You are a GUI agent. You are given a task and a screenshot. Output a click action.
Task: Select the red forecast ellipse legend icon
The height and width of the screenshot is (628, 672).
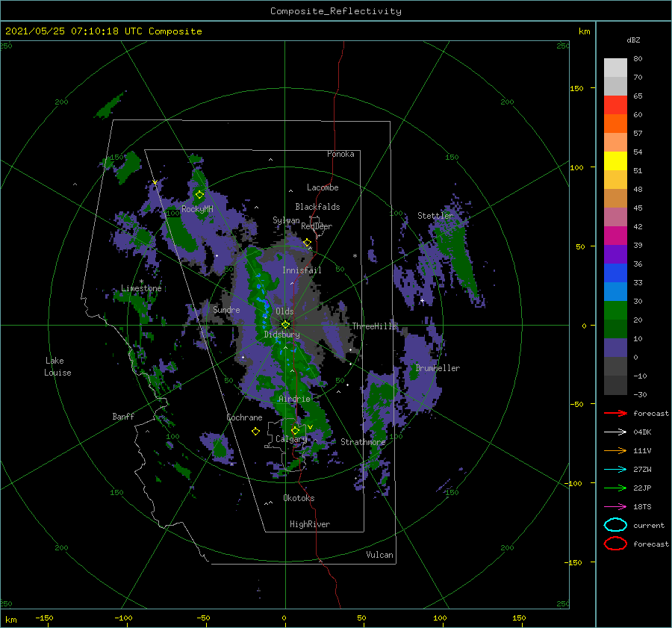615,544
